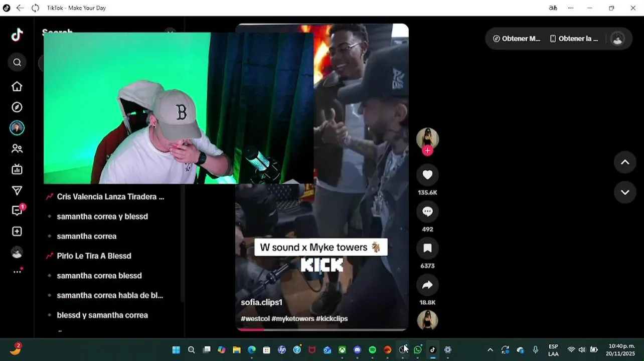Open the creator avatar beside the video
Viewport: 644px width, 361px height.
(x=427, y=139)
